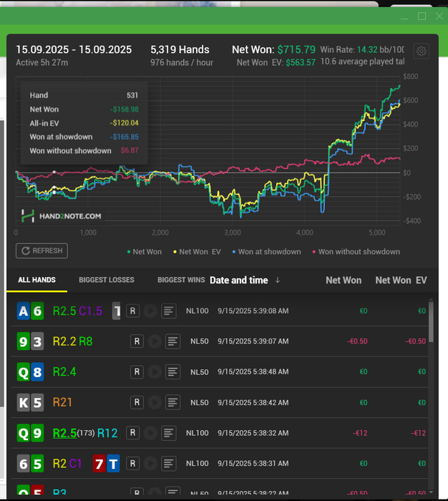The height and width of the screenshot is (501, 448).
Task: Click the scrollbar up arrow in hand list
Action: click(431, 300)
